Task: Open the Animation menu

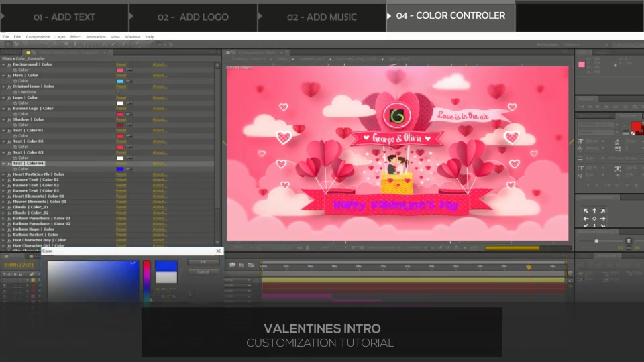Action: tap(96, 37)
